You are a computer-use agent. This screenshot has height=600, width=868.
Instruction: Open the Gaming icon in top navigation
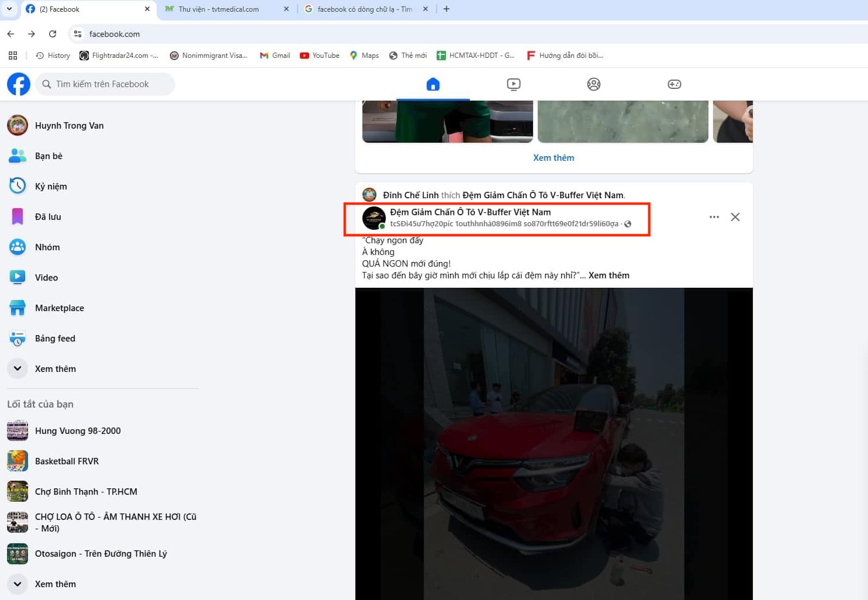(x=674, y=84)
